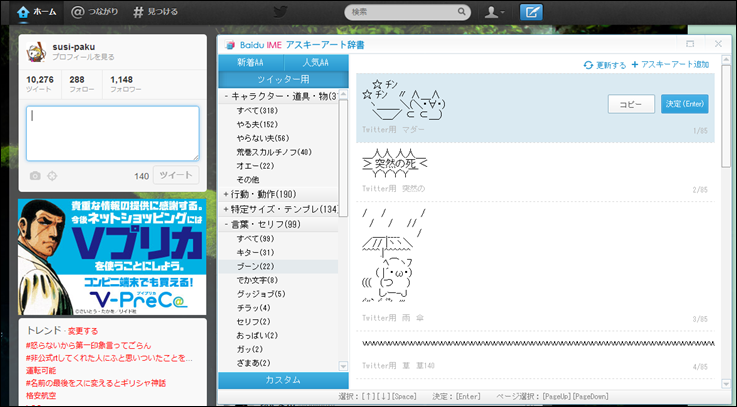Click the tweet compose text box

point(112,133)
